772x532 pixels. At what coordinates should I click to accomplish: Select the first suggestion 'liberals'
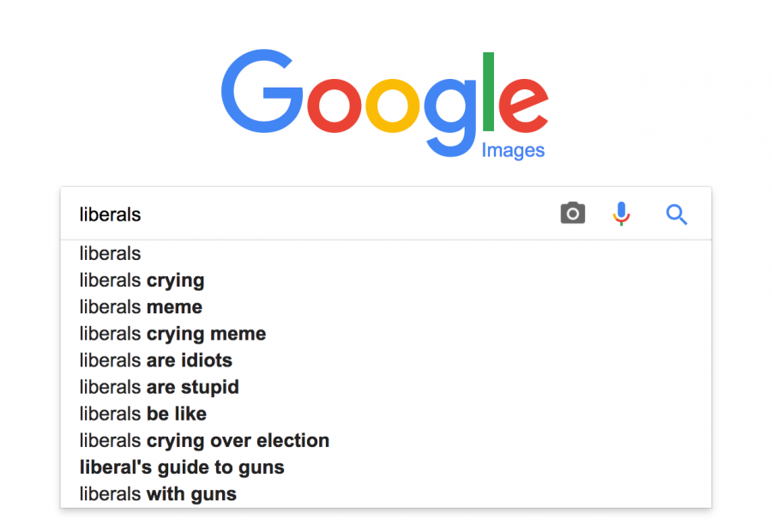click(385, 253)
